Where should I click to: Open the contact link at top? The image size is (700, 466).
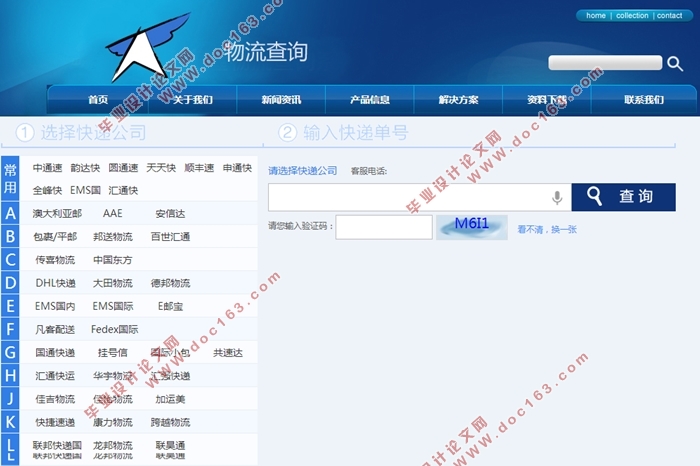click(669, 16)
